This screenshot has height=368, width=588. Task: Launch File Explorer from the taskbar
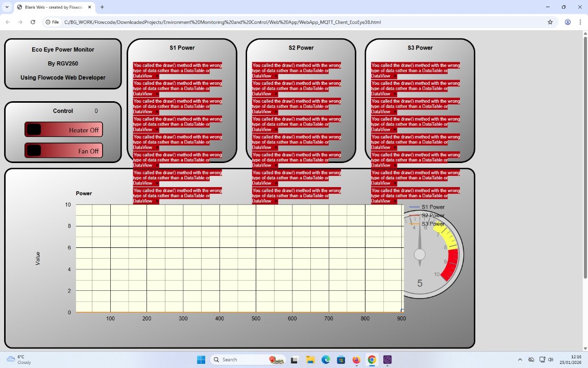tap(310, 360)
